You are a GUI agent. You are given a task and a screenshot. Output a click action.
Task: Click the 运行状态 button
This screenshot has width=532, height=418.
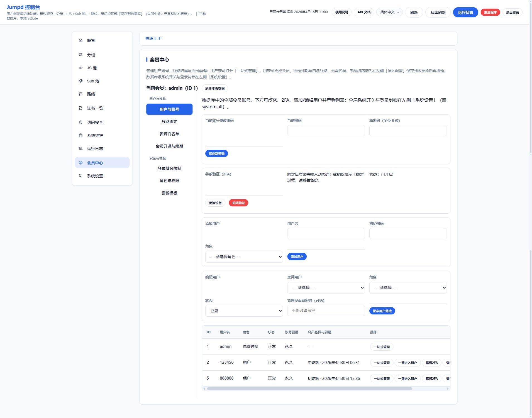[x=465, y=12]
